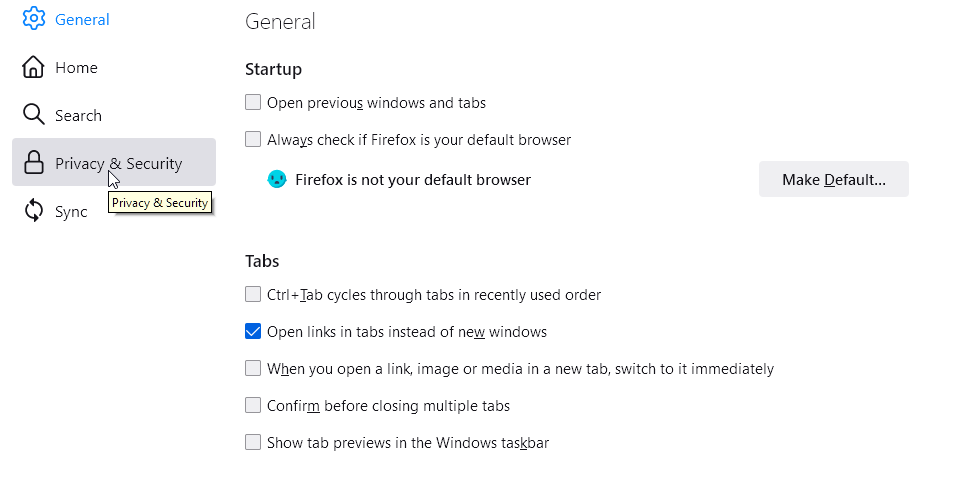Click the Sync arrows icon

click(34, 211)
